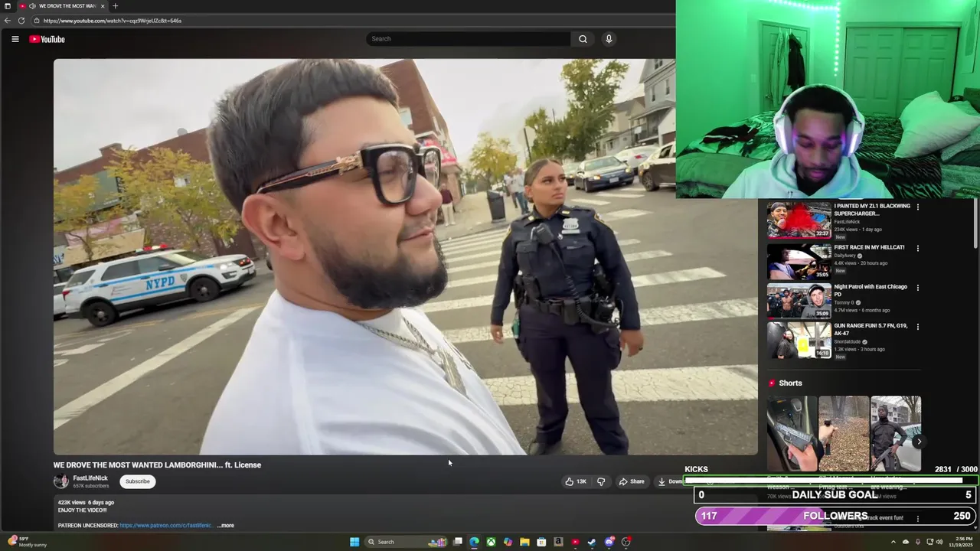Open the red YouTube-style taskbar app
Viewport: 980px width, 551px height.
tap(575, 542)
